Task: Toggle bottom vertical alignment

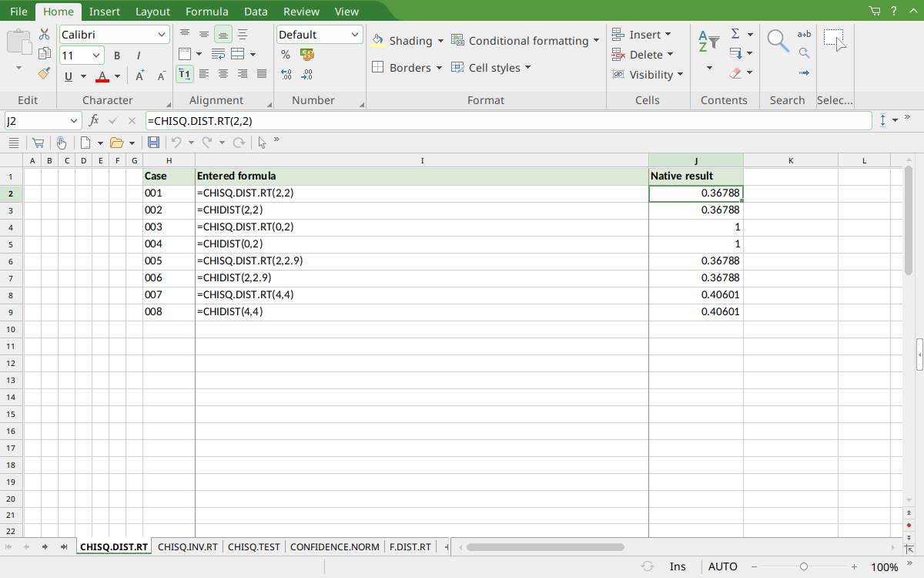Action: click(223, 34)
